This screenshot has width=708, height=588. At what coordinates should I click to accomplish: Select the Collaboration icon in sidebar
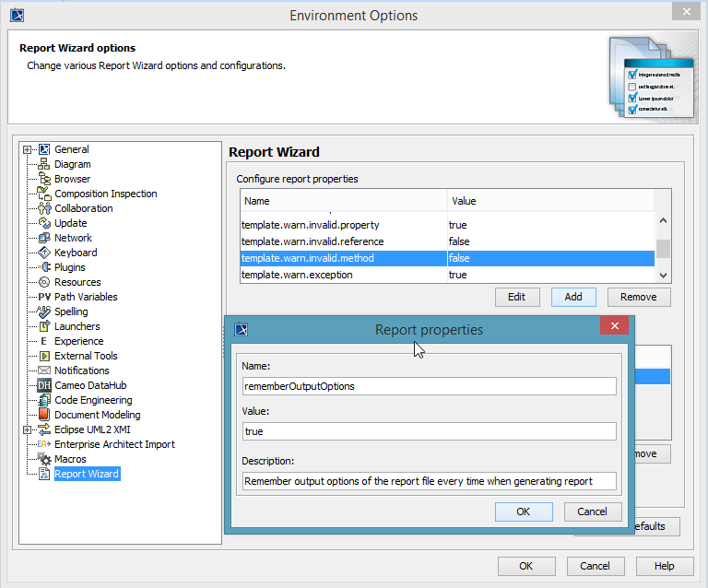pos(44,208)
